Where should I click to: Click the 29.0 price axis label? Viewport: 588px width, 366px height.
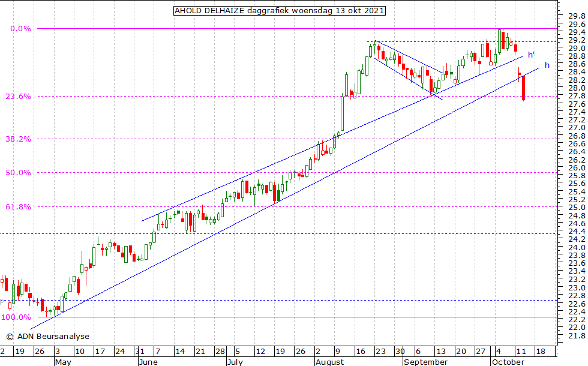tap(577, 49)
